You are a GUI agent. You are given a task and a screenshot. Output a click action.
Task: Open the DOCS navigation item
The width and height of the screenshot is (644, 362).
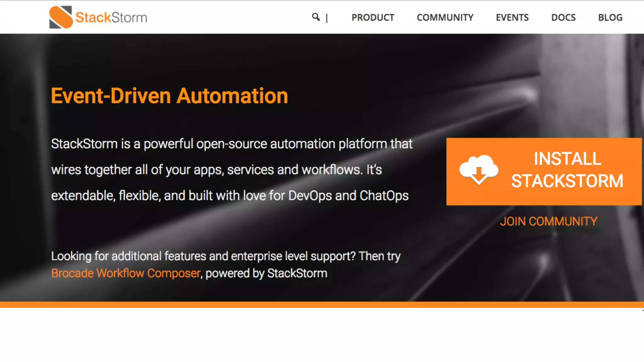(563, 18)
